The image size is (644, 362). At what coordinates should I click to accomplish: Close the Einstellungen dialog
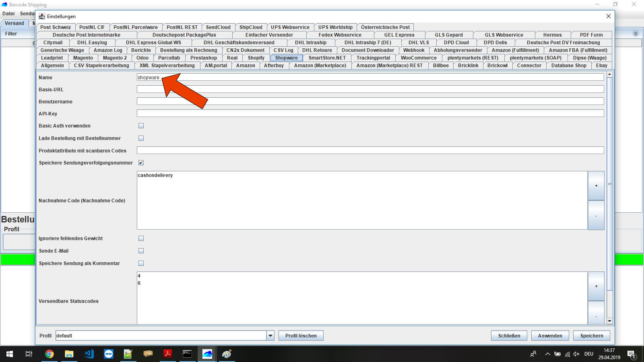[609, 16]
